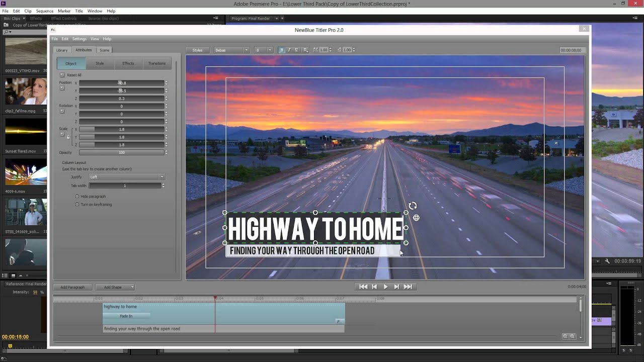Screen dimensions: 644x362
Task: Adjust the Tab width stepper
Action: pyautogui.click(x=163, y=186)
